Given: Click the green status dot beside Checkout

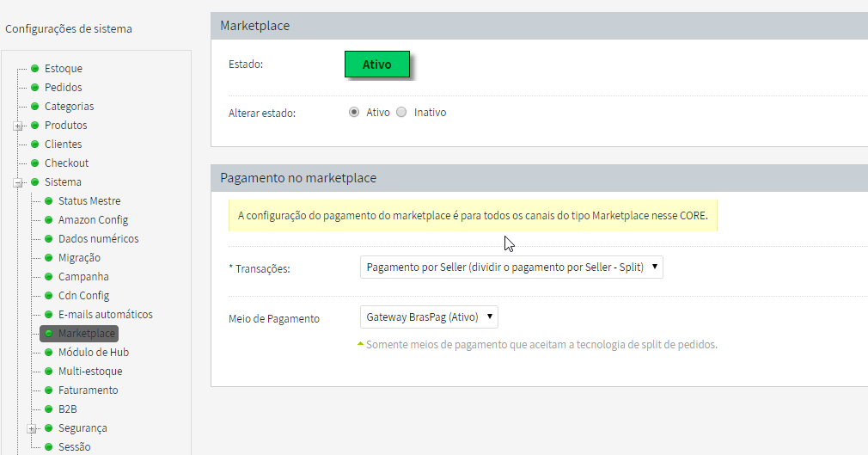Looking at the screenshot, I should [x=35, y=163].
